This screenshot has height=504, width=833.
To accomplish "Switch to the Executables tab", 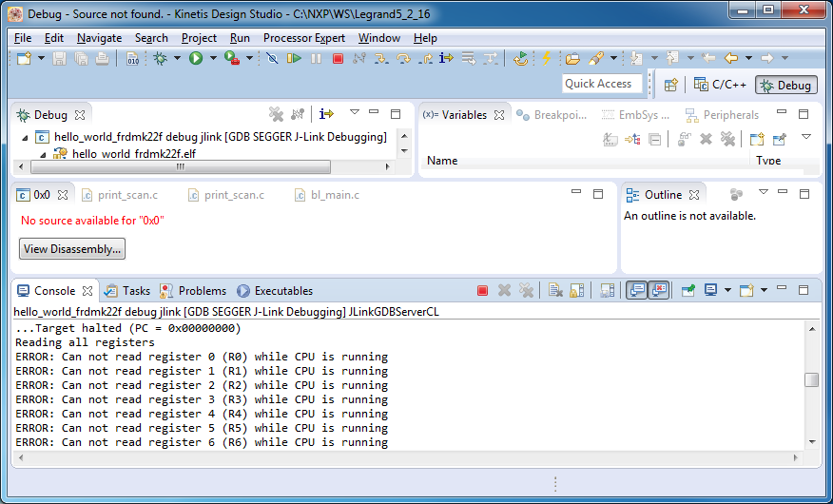I will pos(275,290).
